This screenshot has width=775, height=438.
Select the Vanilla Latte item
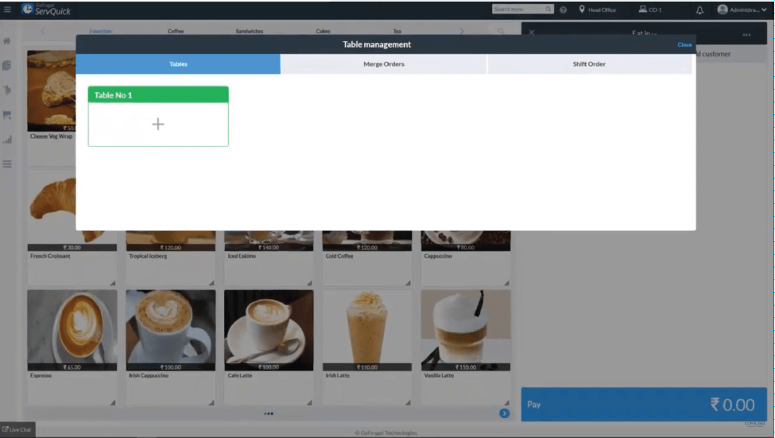click(x=465, y=347)
